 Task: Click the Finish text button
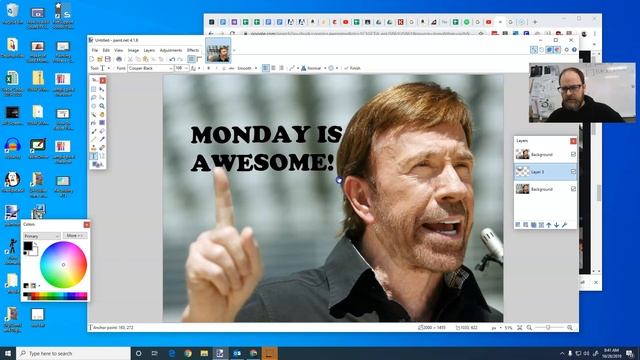[352, 68]
